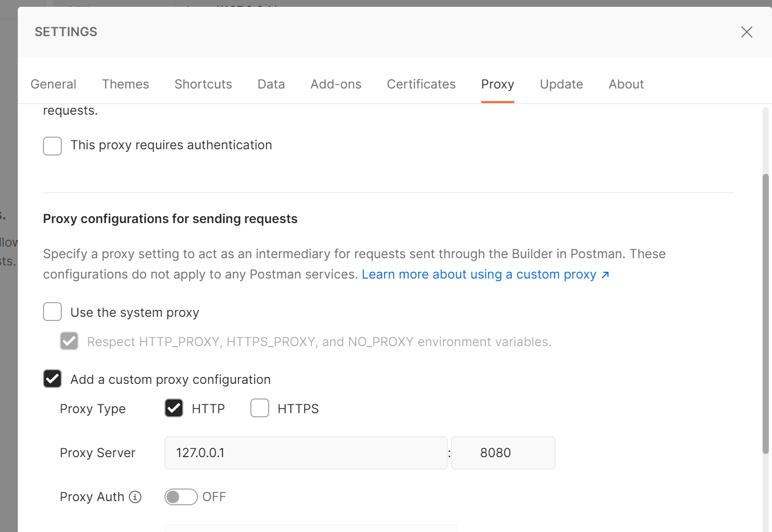The image size is (772, 532).
Task: Enable 'This proxy requires authentication' checkbox
Action: click(x=52, y=146)
